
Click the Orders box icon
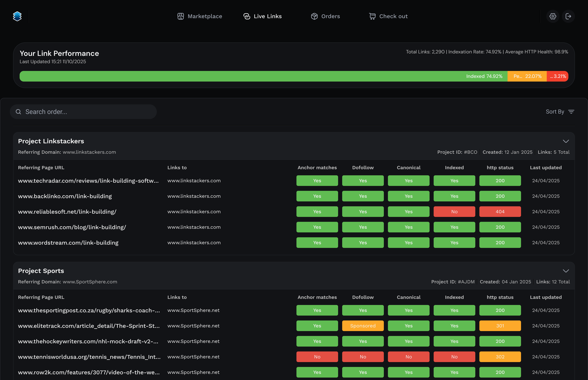coord(314,16)
